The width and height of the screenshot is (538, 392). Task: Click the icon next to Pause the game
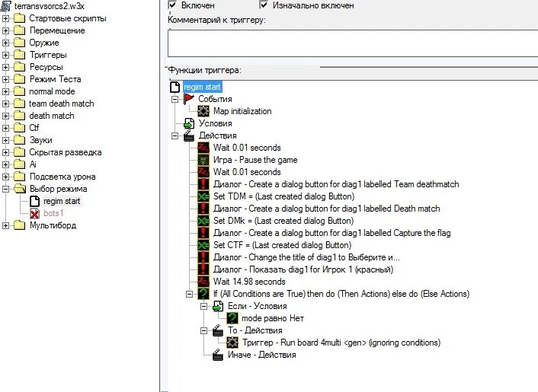203,160
